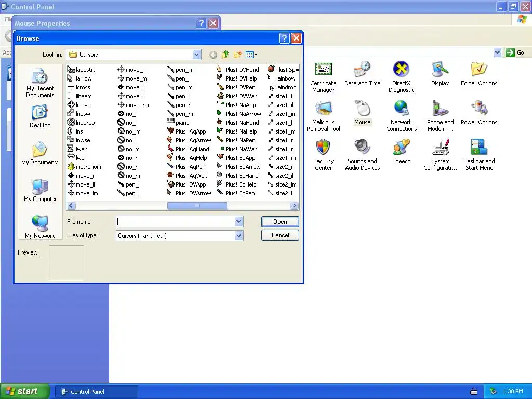Image resolution: width=532 pixels, height=399 pixels.
Task: Select the Plus! DVHand cursor file
Action: (x=238, y=70)
